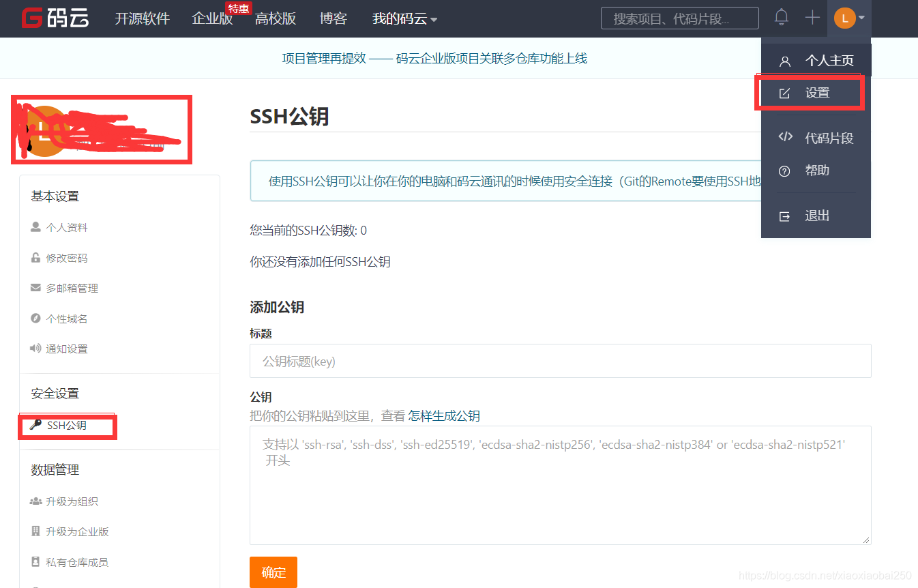Click the 基本设置 section heading
This screenshot has width=918, height=588.
point(55,196)
